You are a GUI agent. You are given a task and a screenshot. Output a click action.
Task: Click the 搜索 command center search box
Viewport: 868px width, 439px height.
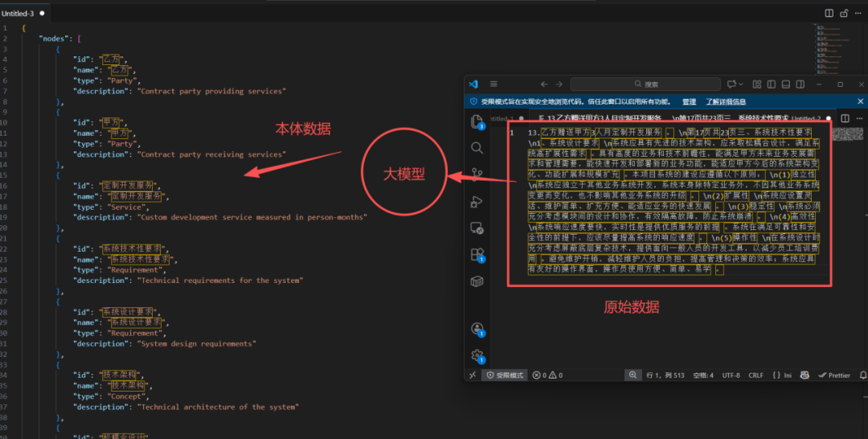[x=651, y=84]
